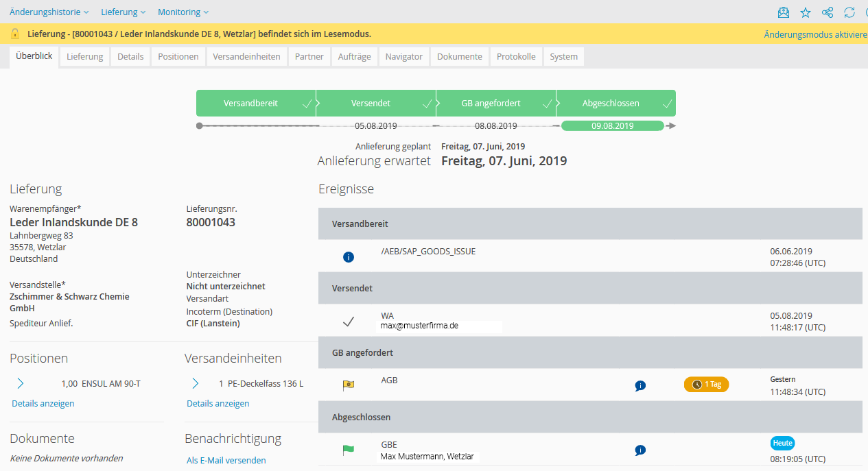Screen dimensions: 868x471
Task: Click the blue info icon for SAP_GOODS_ISSUE
Action: coord(349,256)
